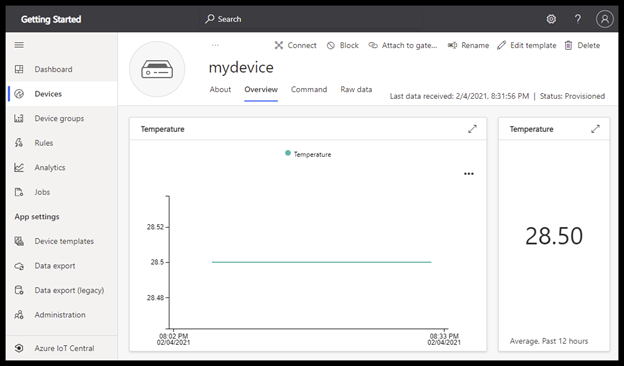Click the Dashboard grid icon

pyautogui.click(x=19, y=69)
